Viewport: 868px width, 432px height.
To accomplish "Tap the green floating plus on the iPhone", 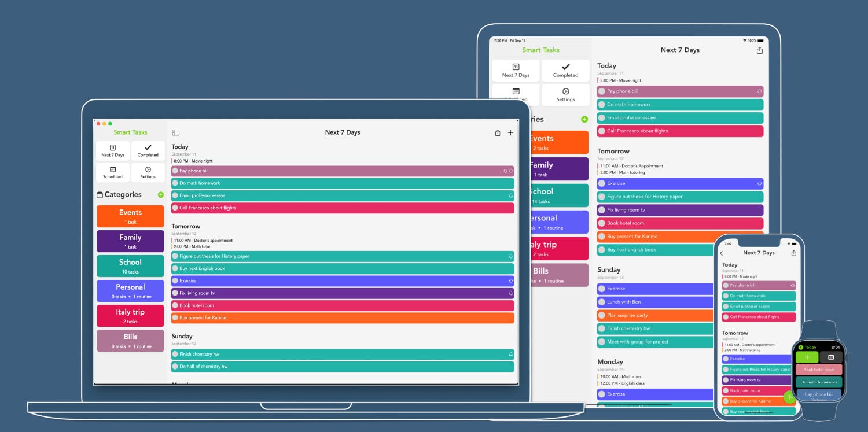I will coord(789,397).
